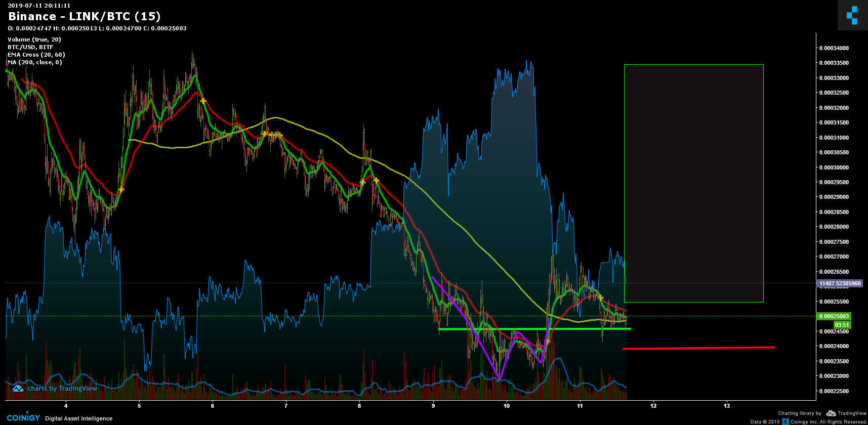The height and width of the screenshot is (425, 868).
Task: Select the red horizontal stop line
Action: pyautogui.click(x=698, y=348)
